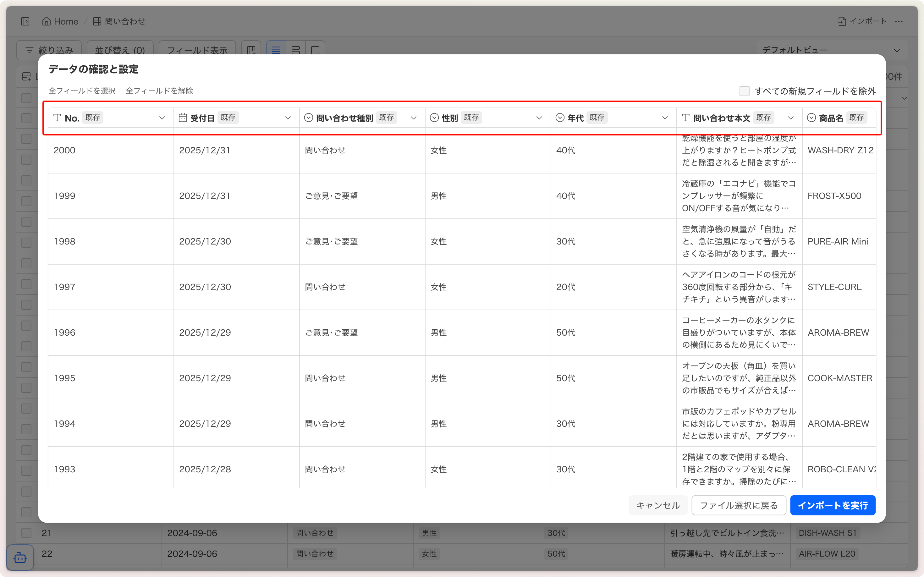924x577 pixels.
Task: Expand the 年代 field mapping dropdown
Action: click(665, 118)
